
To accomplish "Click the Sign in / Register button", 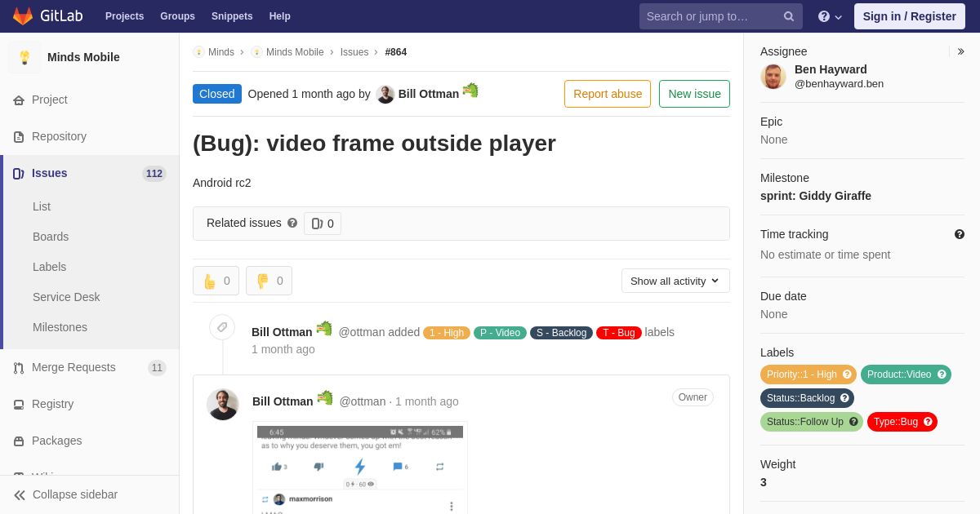I will (909, 16).
